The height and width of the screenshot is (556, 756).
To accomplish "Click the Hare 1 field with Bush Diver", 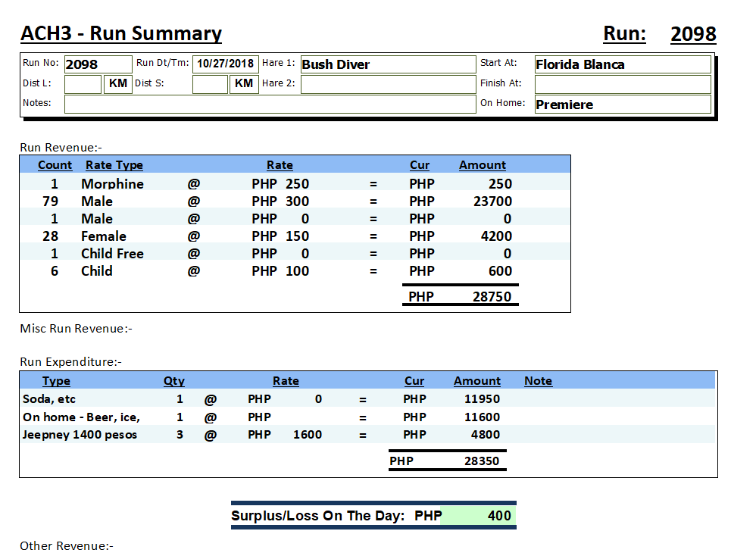I will coord(387,64).
